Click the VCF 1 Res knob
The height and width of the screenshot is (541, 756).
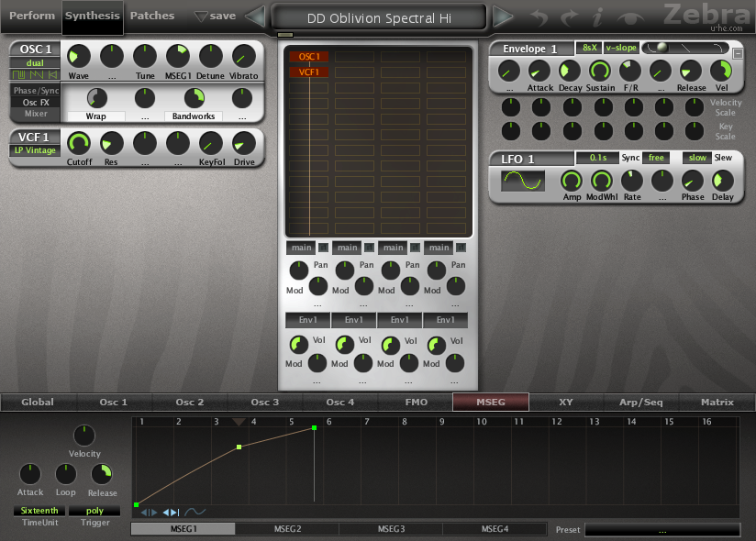pos(111,144)
